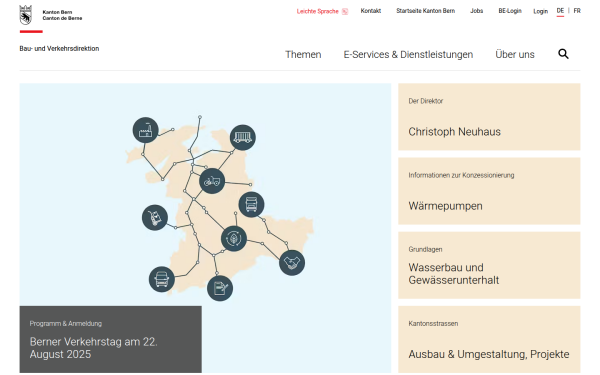The height and width of the screenshot is (375, 600).
Task: Open E-Services & Dienstleistungen menu
Action: click(408, 54)
